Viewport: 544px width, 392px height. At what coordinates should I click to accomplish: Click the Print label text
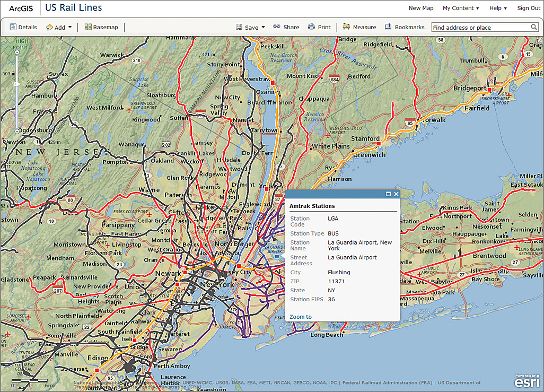point(324,27)
